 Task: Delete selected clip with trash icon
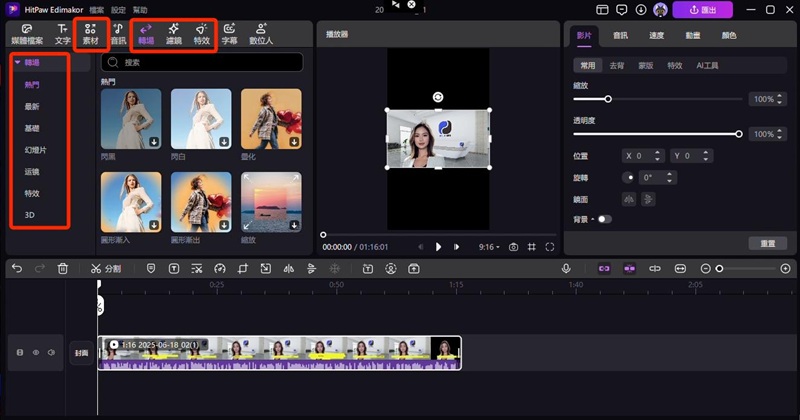(x=63, y=268)
